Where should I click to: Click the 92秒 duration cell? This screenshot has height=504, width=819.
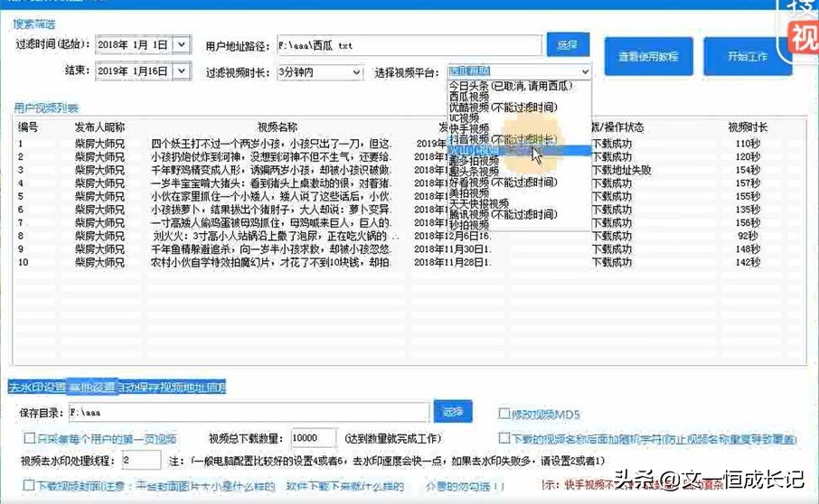[748, 236]
